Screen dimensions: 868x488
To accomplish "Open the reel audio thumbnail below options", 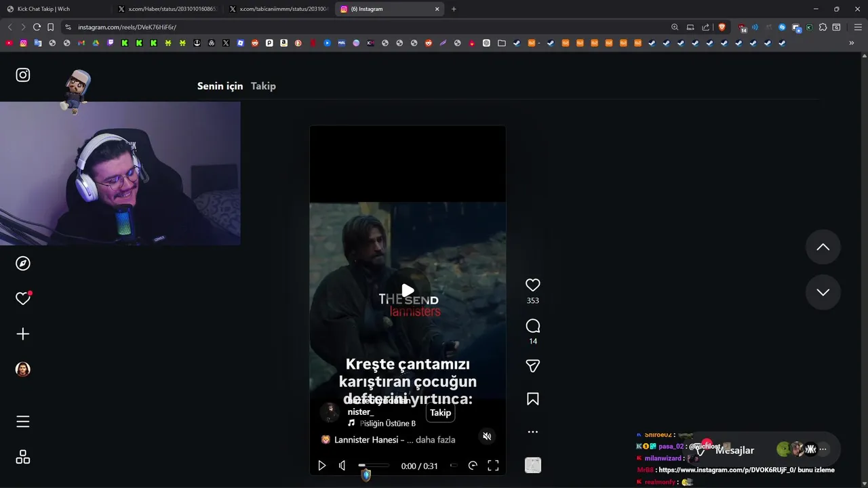I will [533, 465].
